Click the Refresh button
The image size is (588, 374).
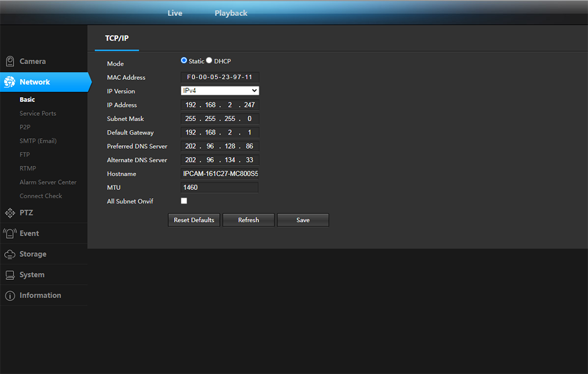click(248, 220)
